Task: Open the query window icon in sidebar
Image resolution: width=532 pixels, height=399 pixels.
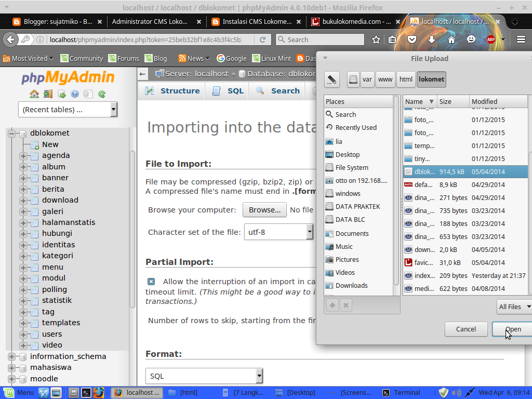Action: point(61,94)
